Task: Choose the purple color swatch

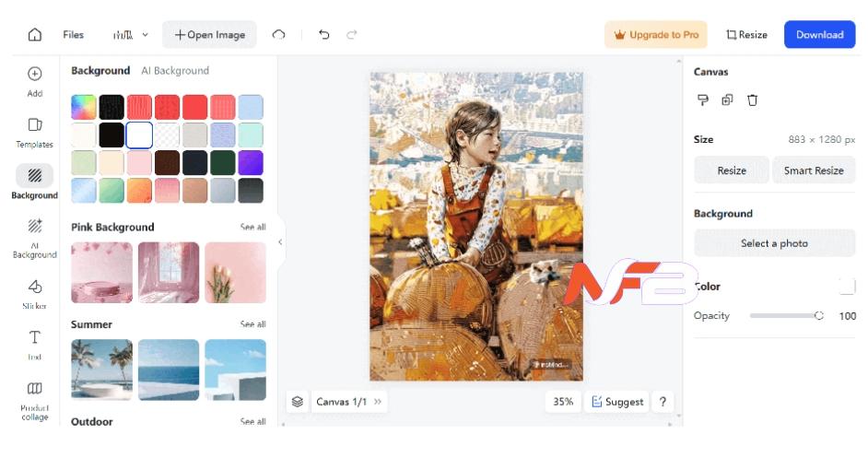Action: point(251,163)
